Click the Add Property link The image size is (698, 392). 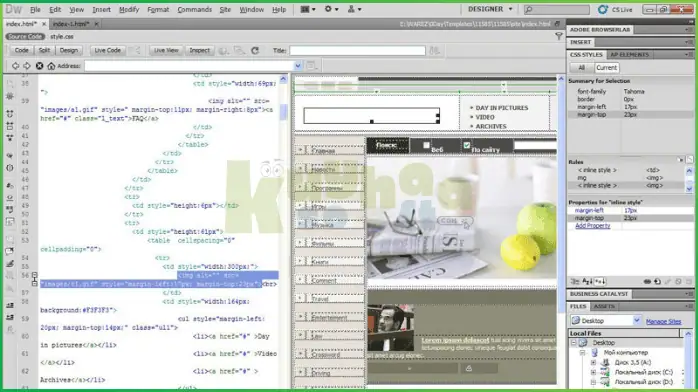pos(592,226)
